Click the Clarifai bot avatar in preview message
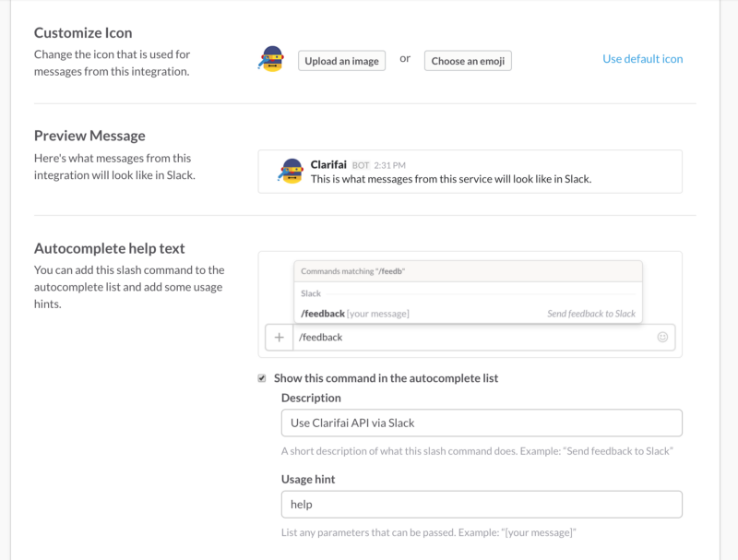This screenshot has width=738, height=560. 291,171
